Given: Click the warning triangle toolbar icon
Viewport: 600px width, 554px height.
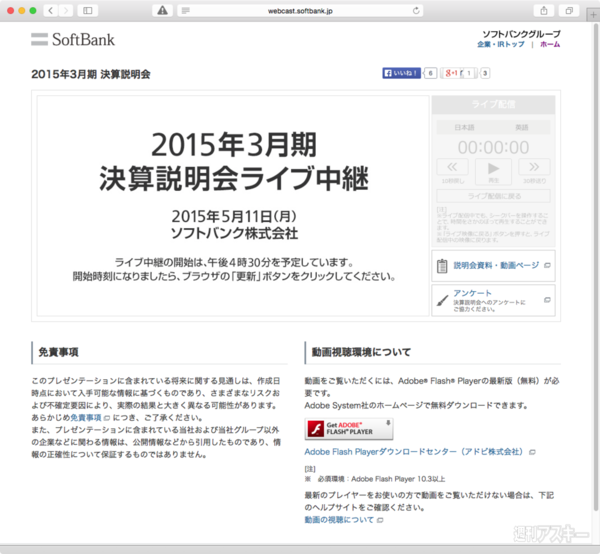Looking at the screenshot, I should click(x=163, y=10).
